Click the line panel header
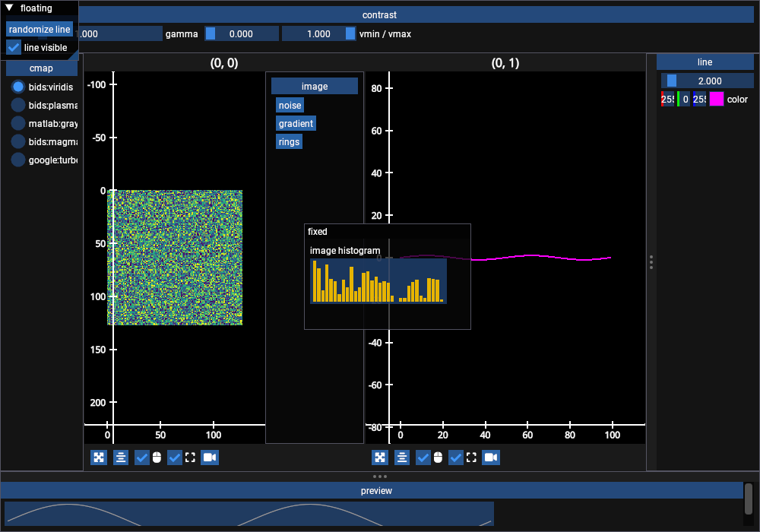Viewport: 760px width, 532px height. coord(705,62)
